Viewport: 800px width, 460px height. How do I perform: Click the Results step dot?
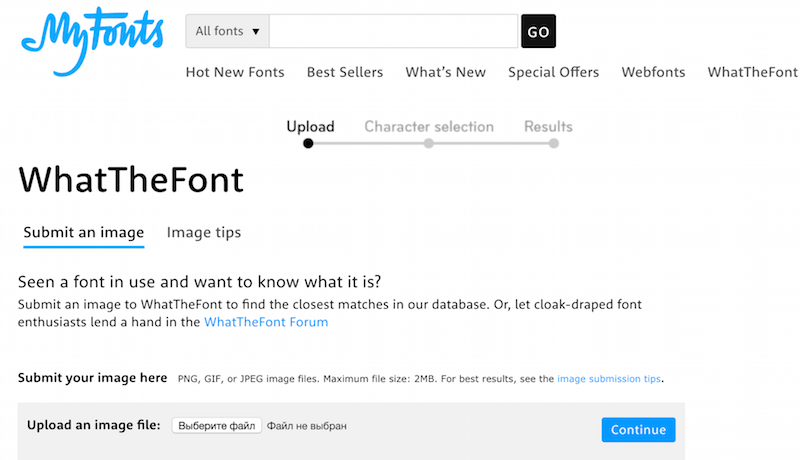click(554, 144)
